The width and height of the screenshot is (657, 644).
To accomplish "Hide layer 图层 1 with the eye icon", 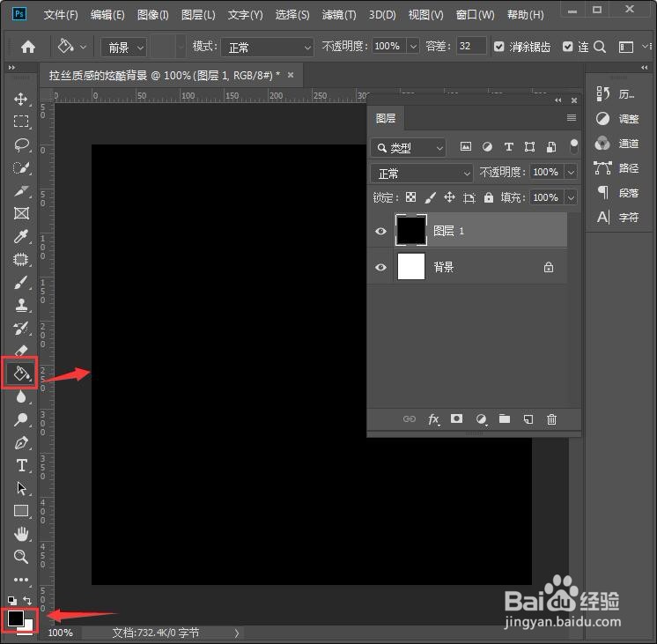I will tap(380, 231).
